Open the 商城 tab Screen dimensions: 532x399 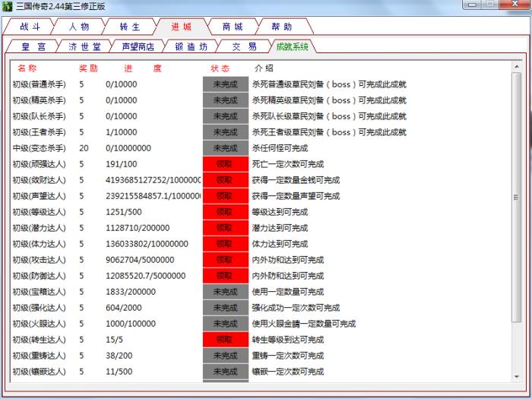(x=233, y=27)
